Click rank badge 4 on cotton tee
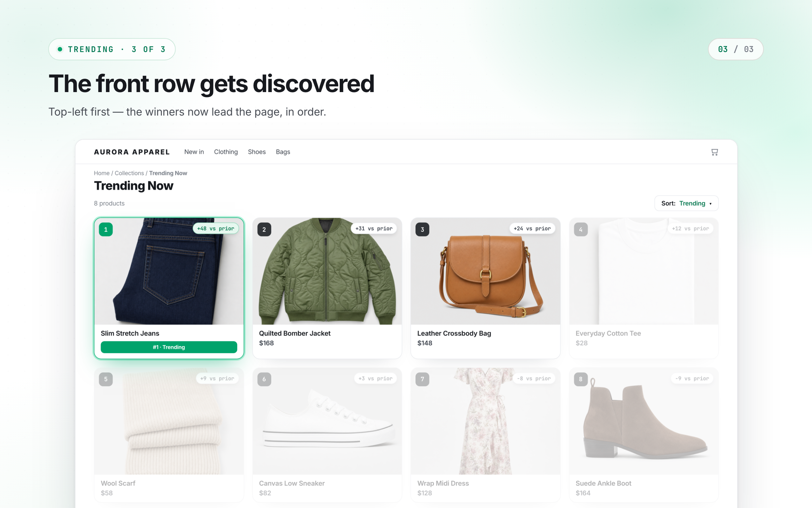This screenshot has width=812, height=508. click(581, 230)
